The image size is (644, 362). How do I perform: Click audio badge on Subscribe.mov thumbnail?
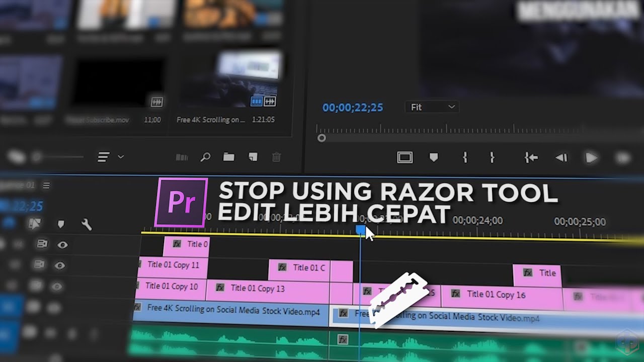(x=157, y=102)
